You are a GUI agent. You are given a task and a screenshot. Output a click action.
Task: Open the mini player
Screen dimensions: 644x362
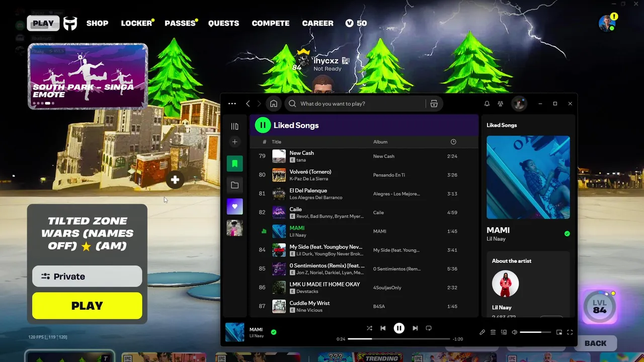point(559,332)
